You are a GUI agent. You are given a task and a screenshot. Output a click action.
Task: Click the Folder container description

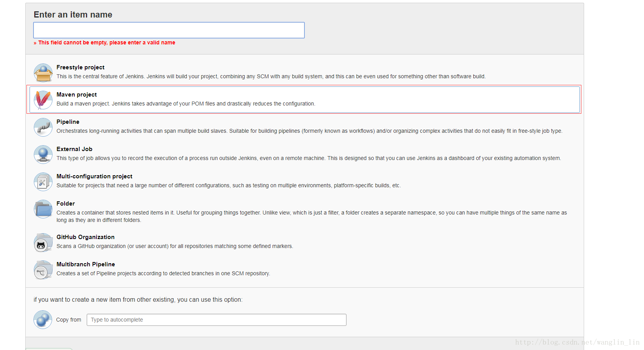[311, 216]
